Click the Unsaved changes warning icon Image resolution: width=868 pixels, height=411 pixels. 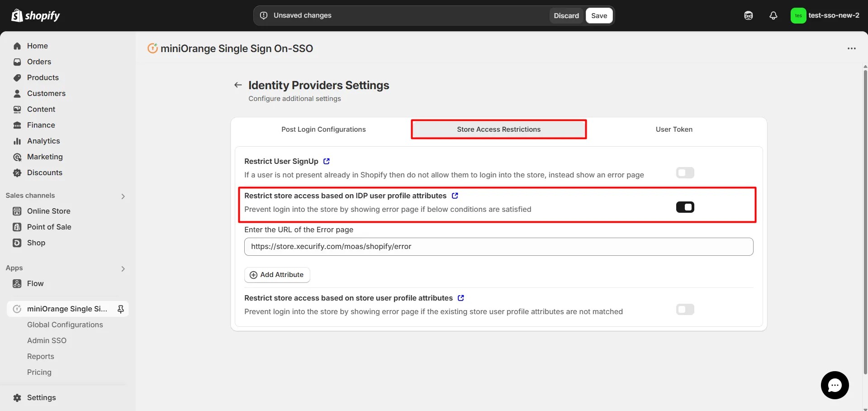264,15
